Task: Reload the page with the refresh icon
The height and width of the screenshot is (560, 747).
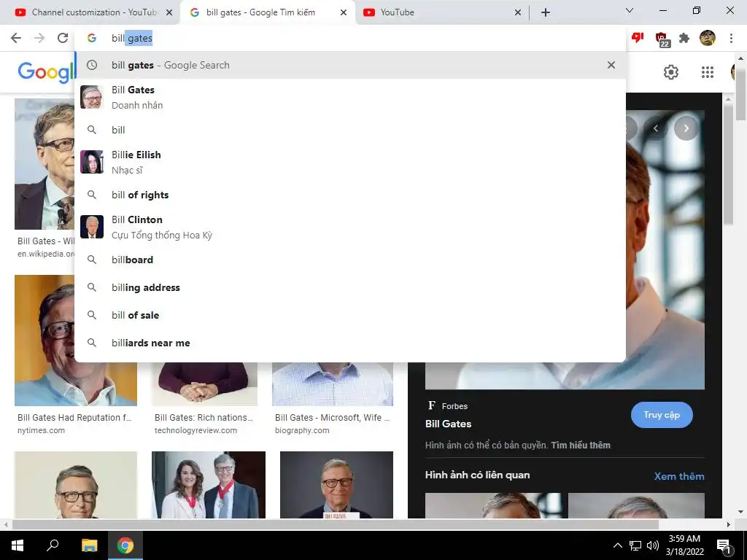Action: coord(63,38)
